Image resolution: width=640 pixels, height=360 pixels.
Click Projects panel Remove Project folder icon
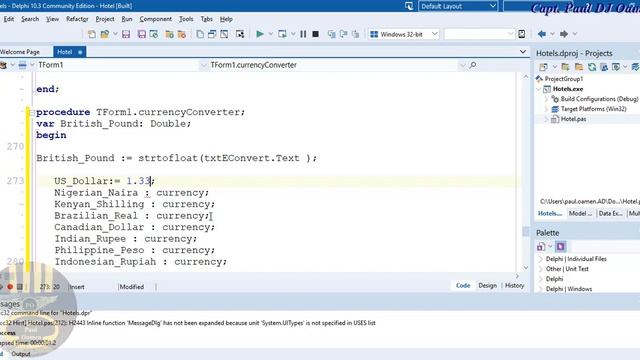point(579,67)
